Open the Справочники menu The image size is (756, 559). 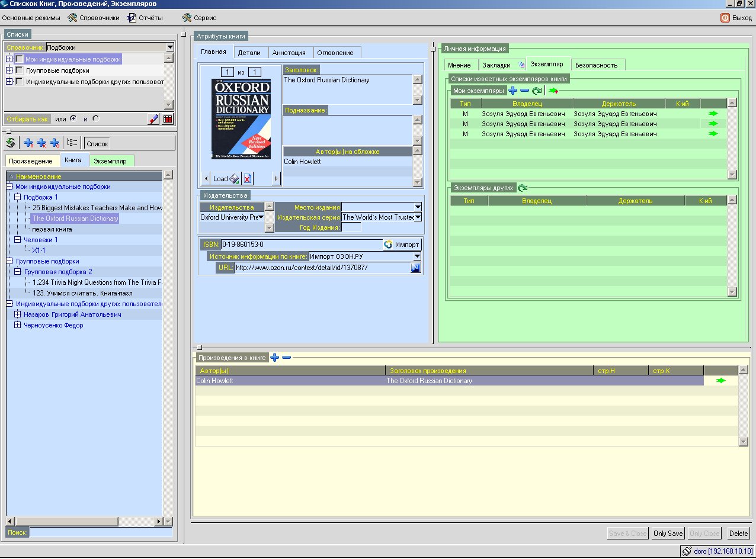[94, 18]
